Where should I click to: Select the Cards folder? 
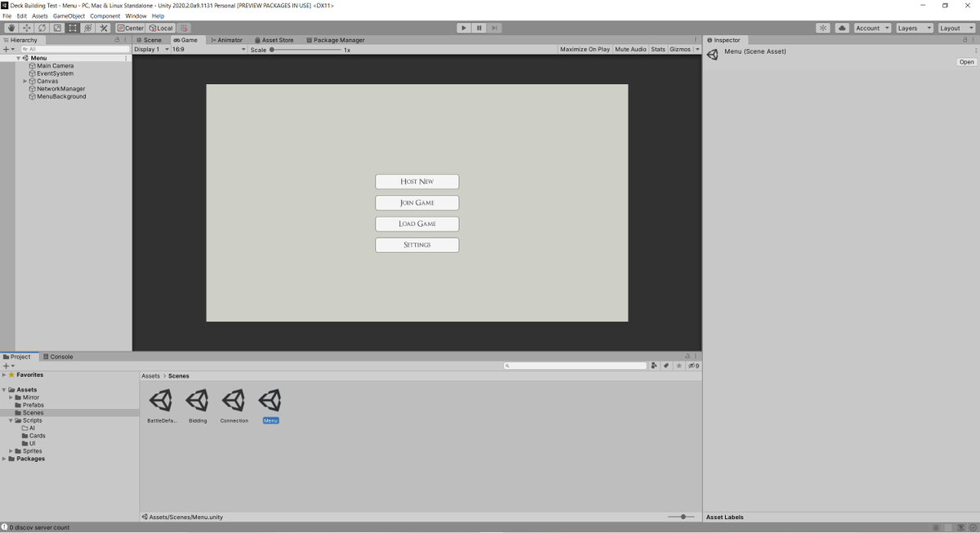point(38,436)
